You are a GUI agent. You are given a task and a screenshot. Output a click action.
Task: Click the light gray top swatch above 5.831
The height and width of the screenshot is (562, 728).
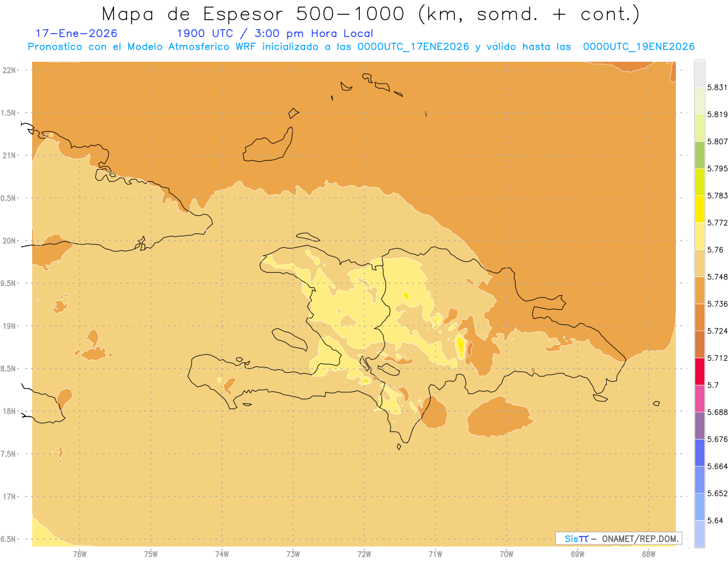699,73
